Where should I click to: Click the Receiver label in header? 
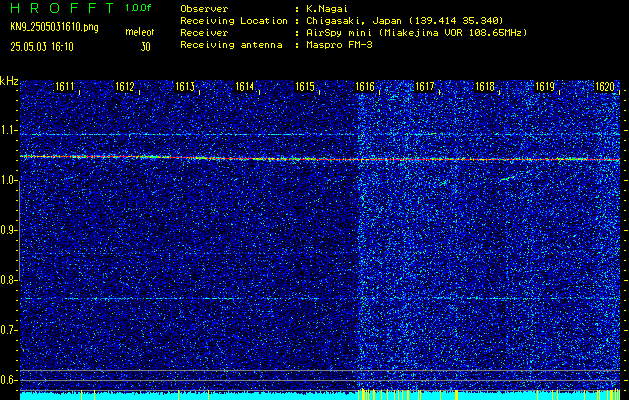pos(204,32)
